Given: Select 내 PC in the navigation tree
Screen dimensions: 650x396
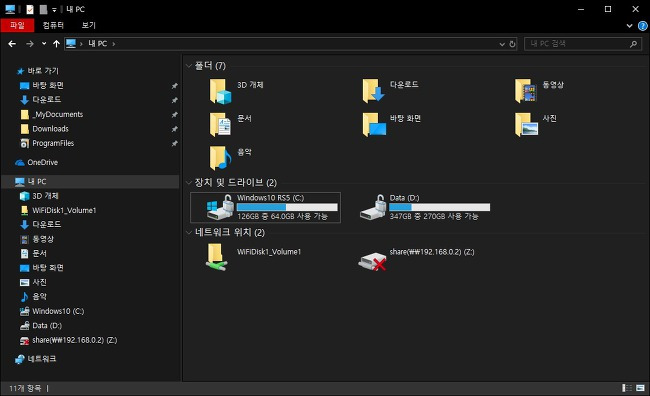Looking at the screenshot, I should tap(90, 182).
